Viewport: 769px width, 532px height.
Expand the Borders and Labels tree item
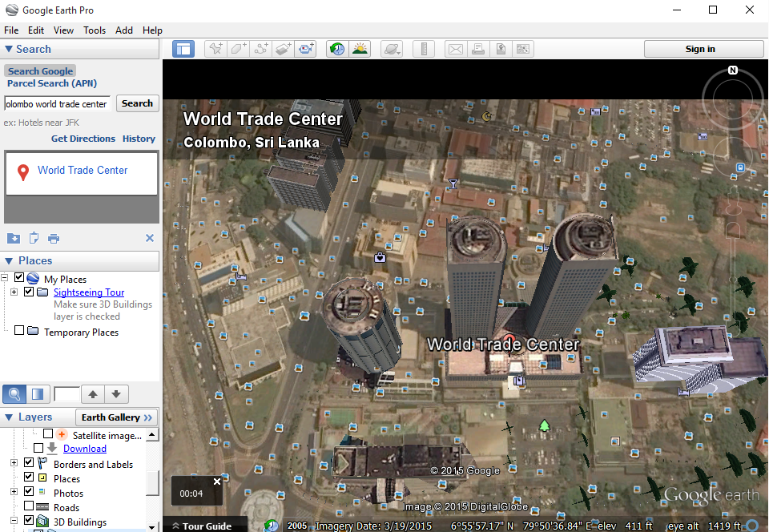[14, 464]
